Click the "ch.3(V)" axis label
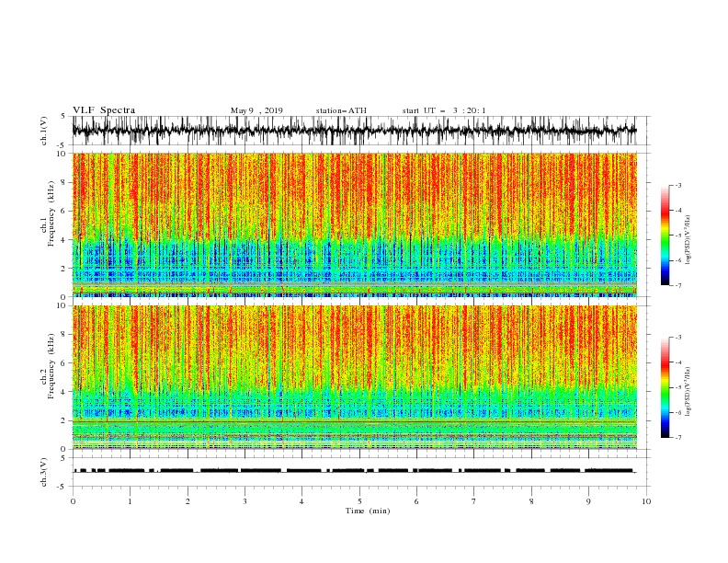Screen dimensions: 728x563 (x=44, y=472)
